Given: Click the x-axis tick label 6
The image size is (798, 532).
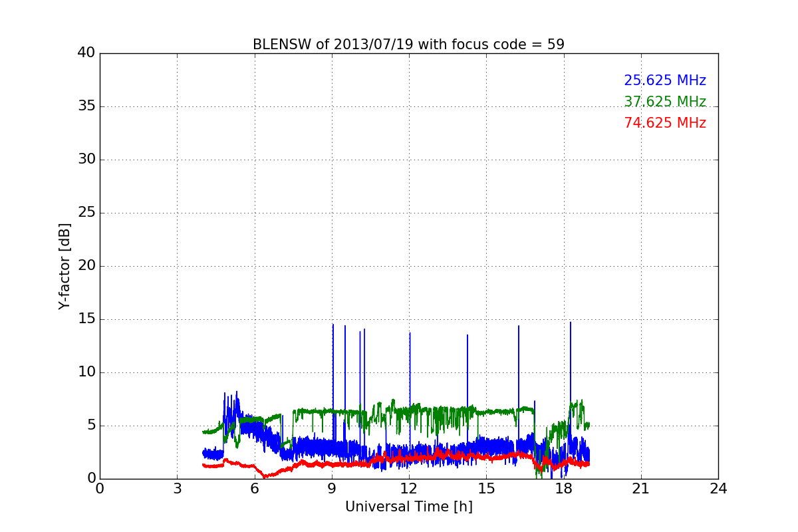Looking at the screenshot, I should [x=254, y=489].
